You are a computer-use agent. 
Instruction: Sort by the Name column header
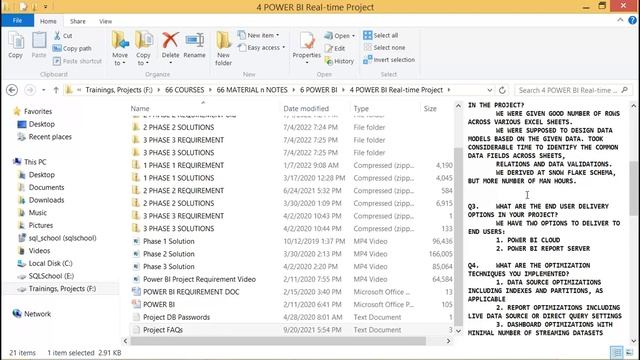[x=140, y=109]
